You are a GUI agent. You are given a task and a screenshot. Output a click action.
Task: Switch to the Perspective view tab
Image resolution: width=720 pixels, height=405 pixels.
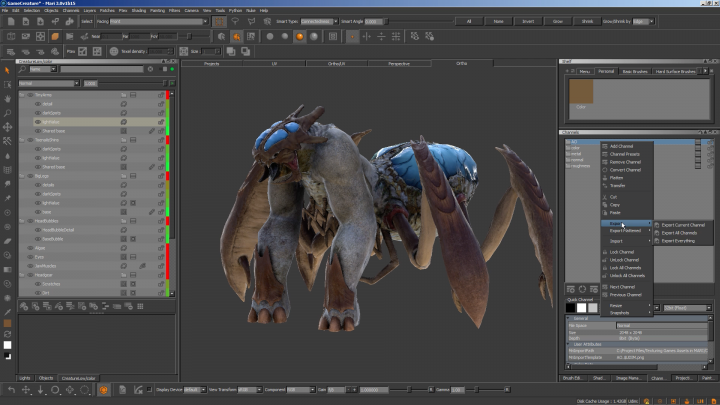398,63
